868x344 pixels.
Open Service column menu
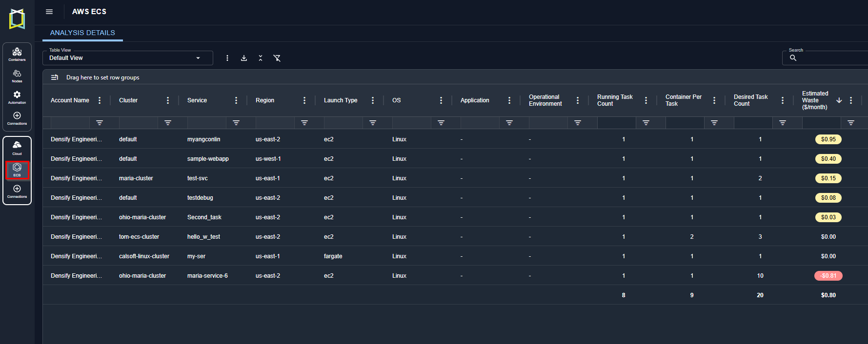(236, 100)
